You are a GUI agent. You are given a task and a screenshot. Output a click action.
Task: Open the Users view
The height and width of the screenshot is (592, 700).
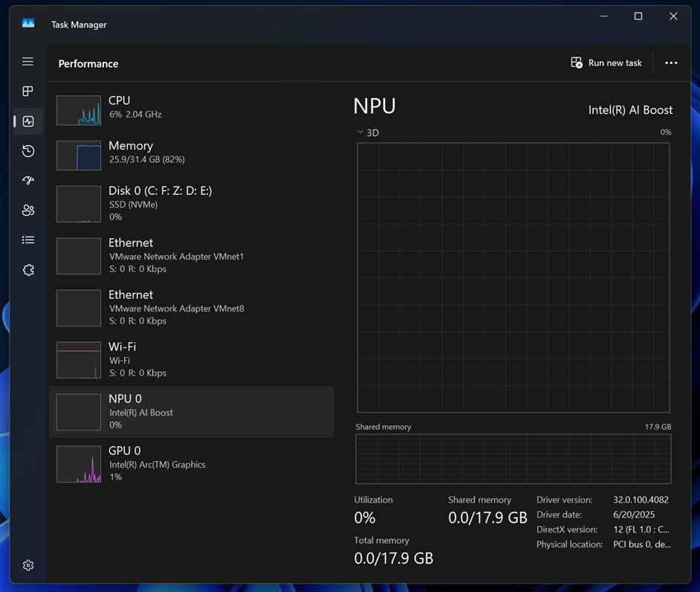coord(27,210)
